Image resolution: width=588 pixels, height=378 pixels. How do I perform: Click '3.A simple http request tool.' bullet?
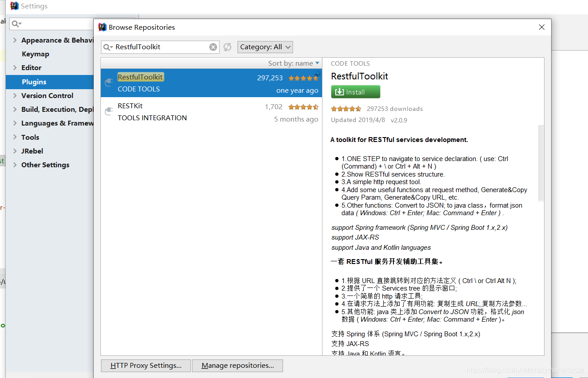[381, 182]
